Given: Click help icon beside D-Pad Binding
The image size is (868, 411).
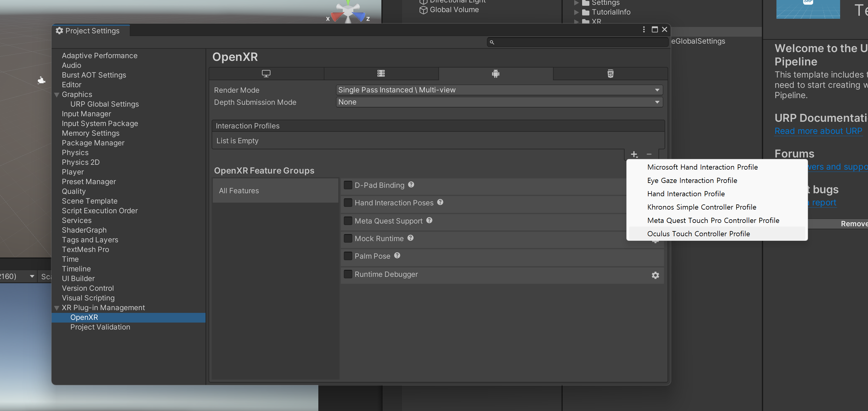Looking at the screenshot, I should [x=411, y=184].
